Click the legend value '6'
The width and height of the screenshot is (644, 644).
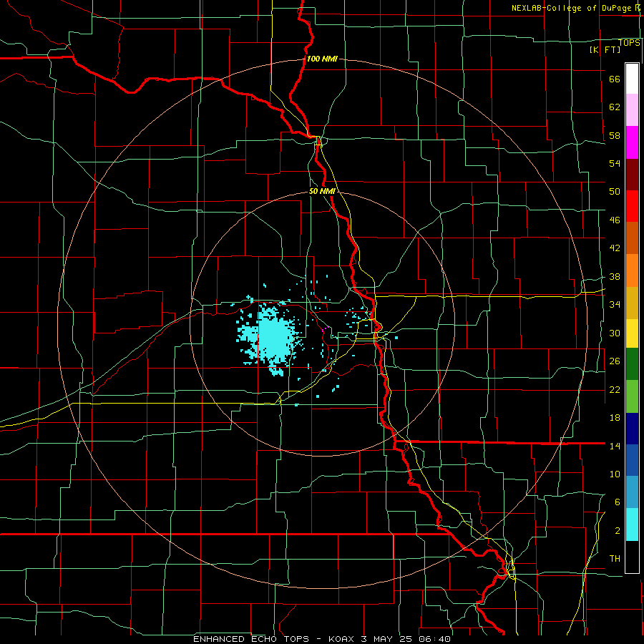[x=618, y=502]
